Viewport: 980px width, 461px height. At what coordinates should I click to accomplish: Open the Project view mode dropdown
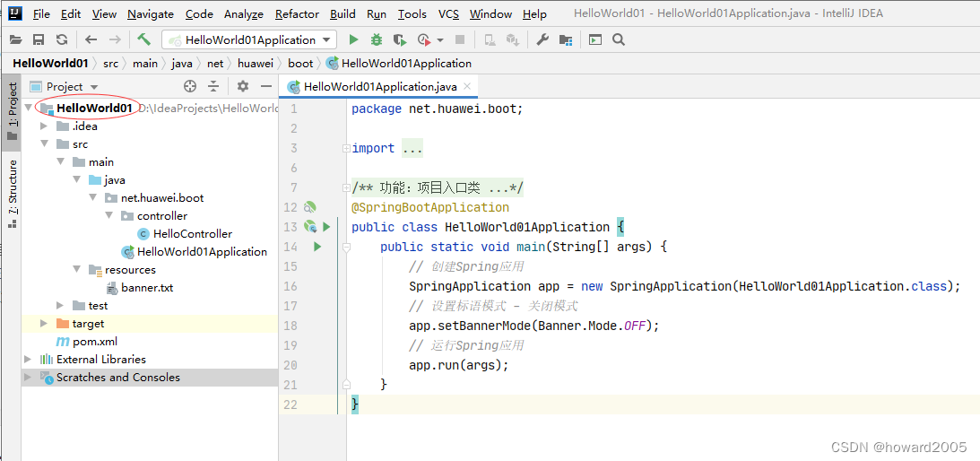click(94, 87)
